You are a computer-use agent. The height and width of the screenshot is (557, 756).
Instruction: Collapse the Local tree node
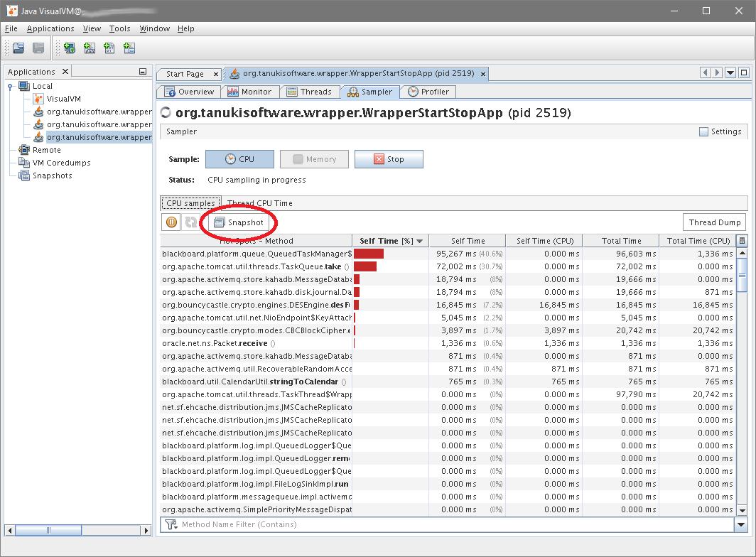11,86
